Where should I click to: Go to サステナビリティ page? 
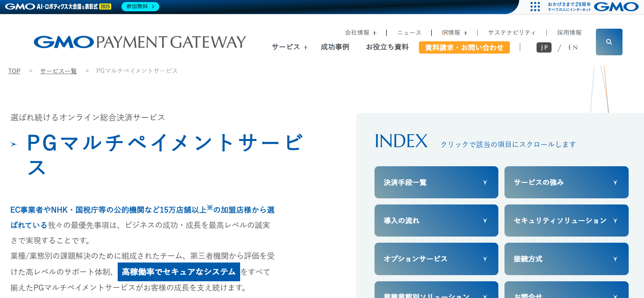pos(512,33)
